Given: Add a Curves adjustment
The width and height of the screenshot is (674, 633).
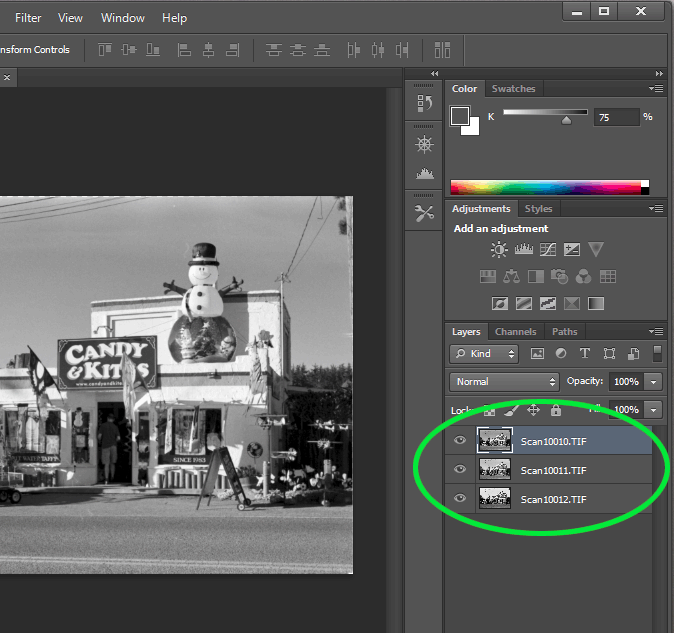Looking at the screenshot, I should pyautogui.click(x=548, y=250).
